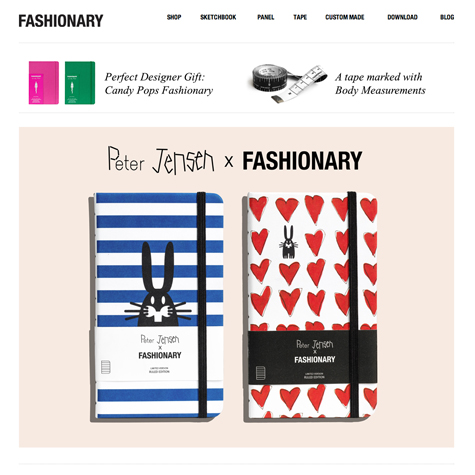The image size is (475, 475).
Task: Click the large FASHIONARY text in banner
Action: click(x=302, y=161)
